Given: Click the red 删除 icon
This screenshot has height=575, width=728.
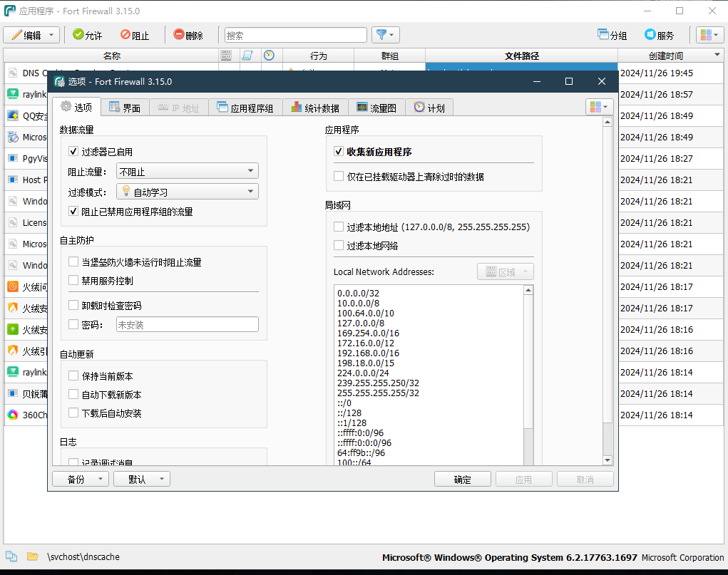Looking at the screenshot, I should [179, 35].
